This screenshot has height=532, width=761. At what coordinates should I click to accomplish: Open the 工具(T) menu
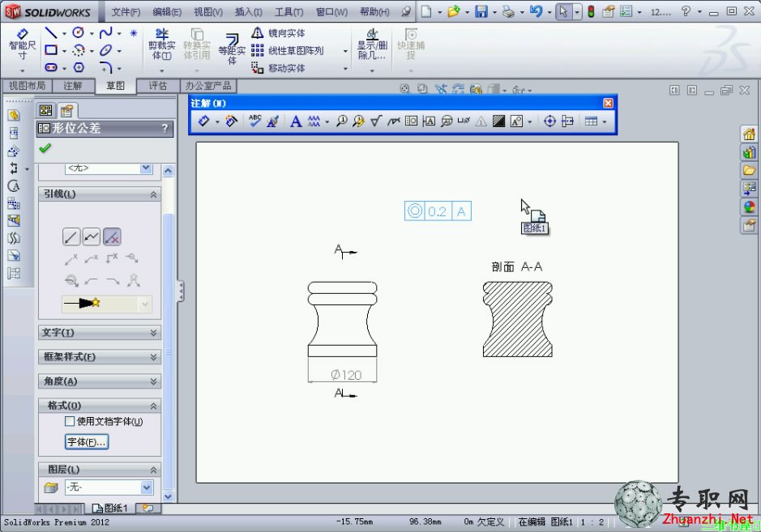[x=289, y=11]
